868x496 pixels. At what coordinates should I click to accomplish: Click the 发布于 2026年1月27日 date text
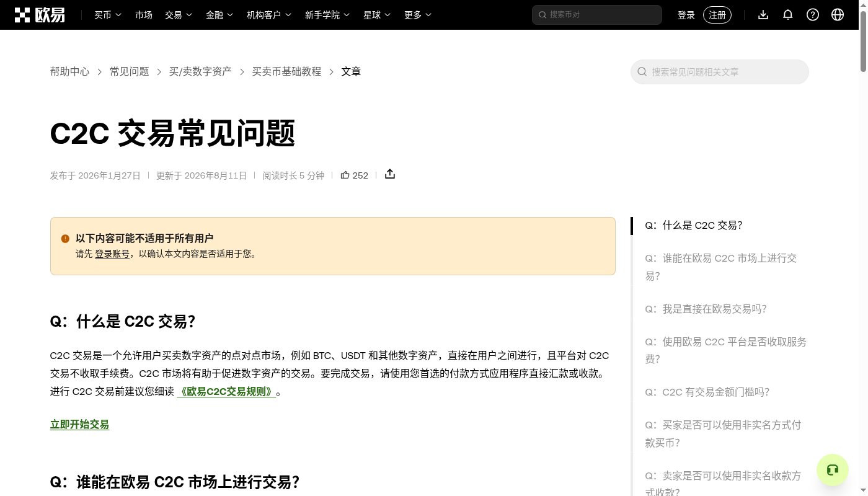(x=95, y=175)
